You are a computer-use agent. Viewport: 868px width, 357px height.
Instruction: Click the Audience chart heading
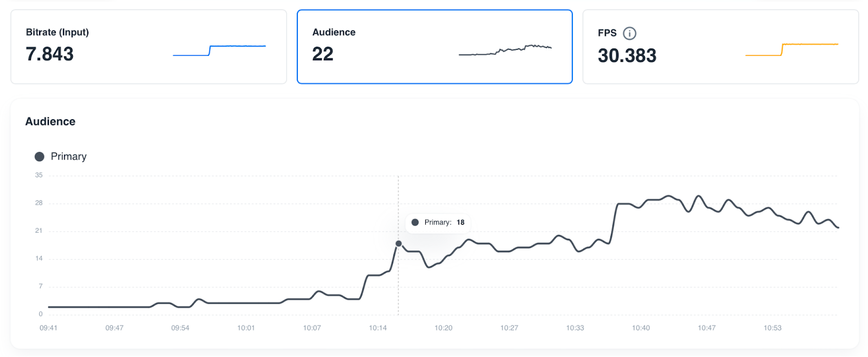[50, 122]
